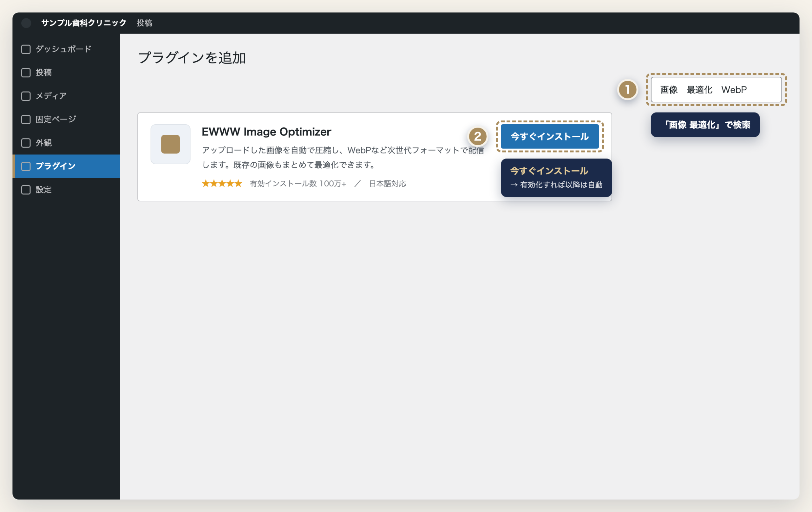Click the 固定ページ sidebar icon
Screen dimensions: 812x512
click(26, 119)
